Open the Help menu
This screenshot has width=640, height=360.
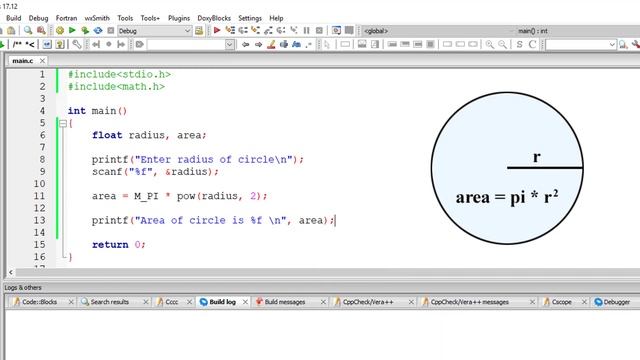(276, 18)
